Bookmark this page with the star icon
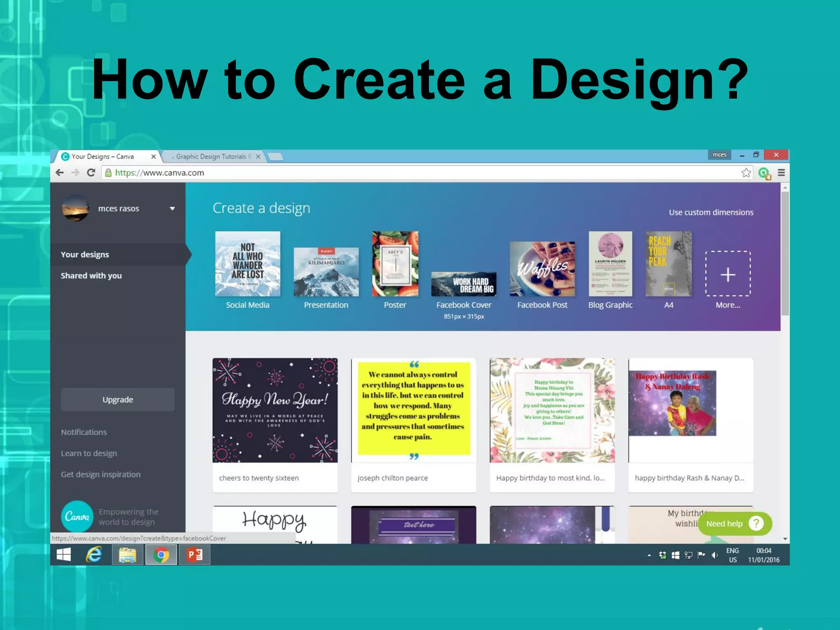The width and height of the screenshot is (840, 630). click(746, 173)
